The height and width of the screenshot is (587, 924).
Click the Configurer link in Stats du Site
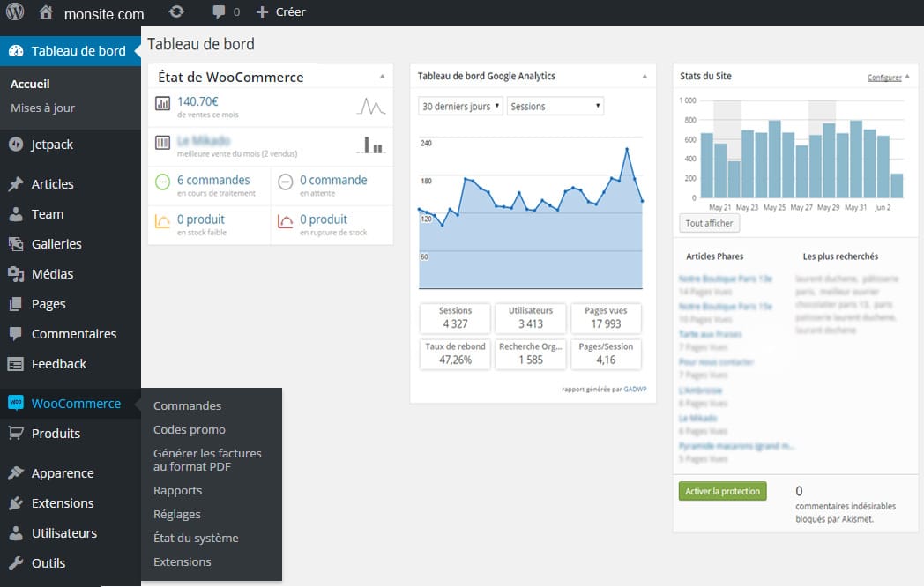884,78
